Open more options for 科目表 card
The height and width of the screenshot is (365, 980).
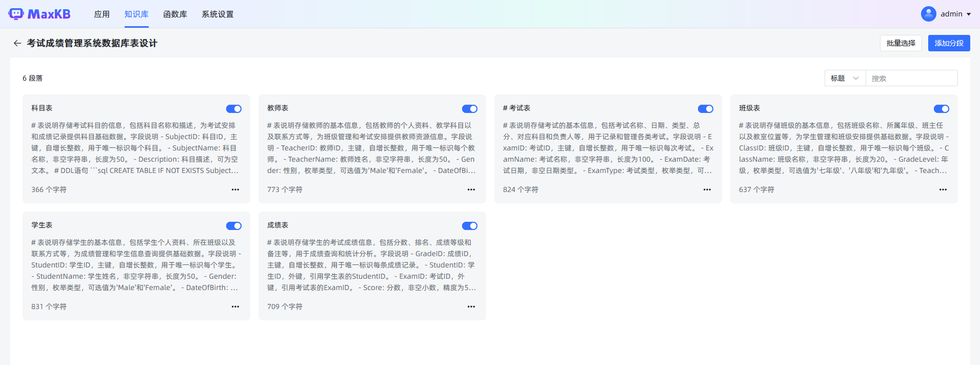[235, 189]
